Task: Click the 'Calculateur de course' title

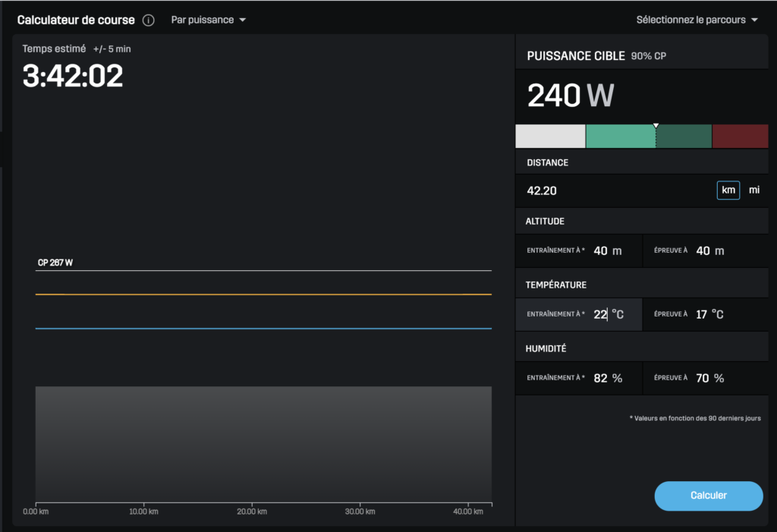Action: [76, 20]
